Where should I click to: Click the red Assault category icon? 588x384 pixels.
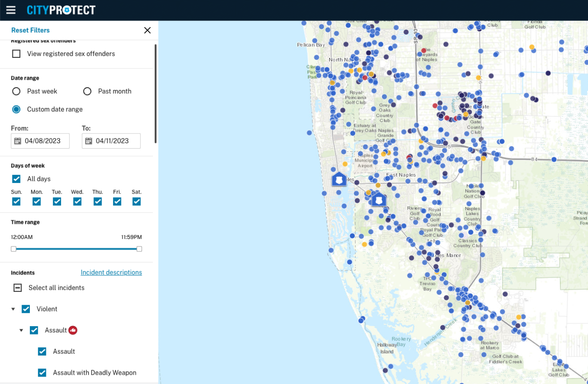coord(73,330)
